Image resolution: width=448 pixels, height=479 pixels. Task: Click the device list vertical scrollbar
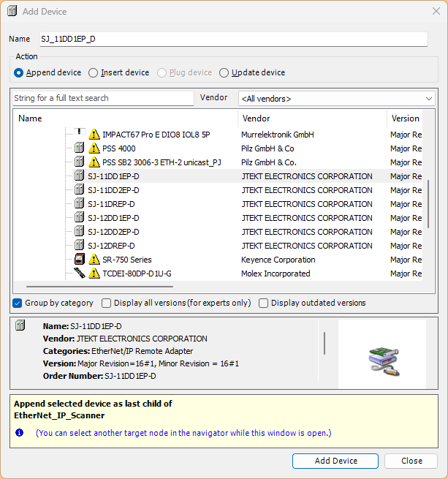(428, 204)
